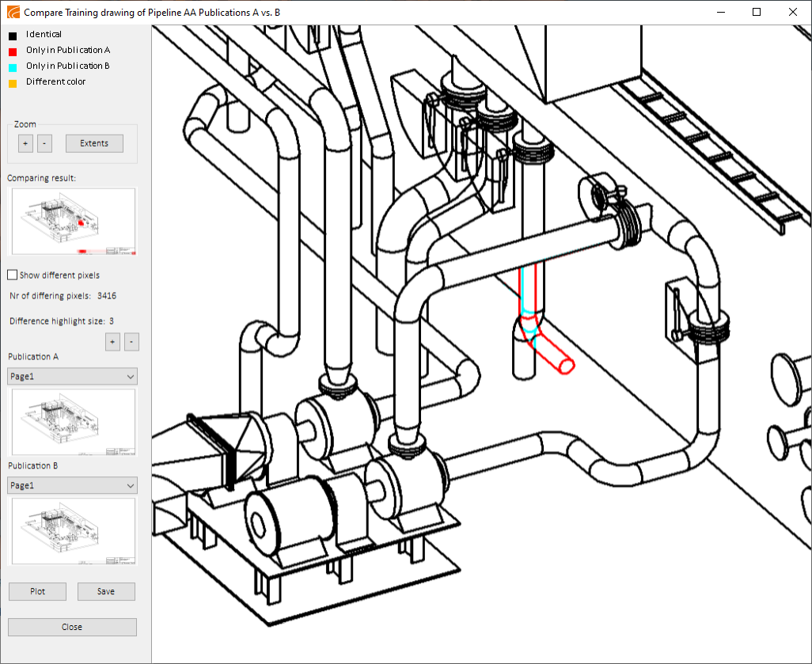The image size is (812, 664).
Task: Increase the difference highlight size
Action: [112, 341]
